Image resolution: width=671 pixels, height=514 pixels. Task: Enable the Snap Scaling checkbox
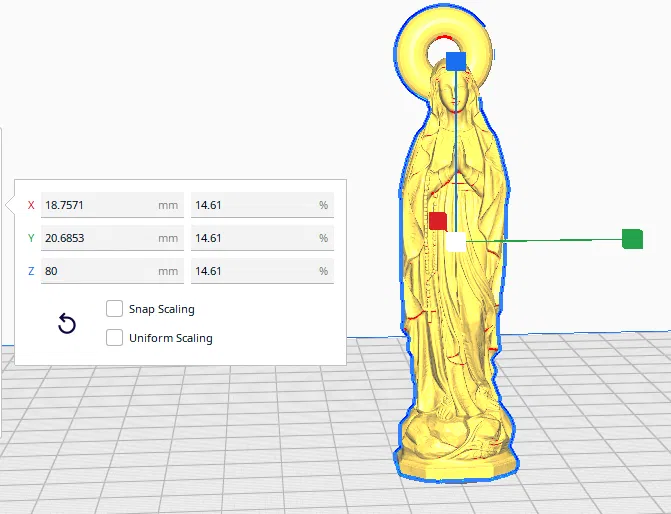pyautogui.click(x=114, y=309)
